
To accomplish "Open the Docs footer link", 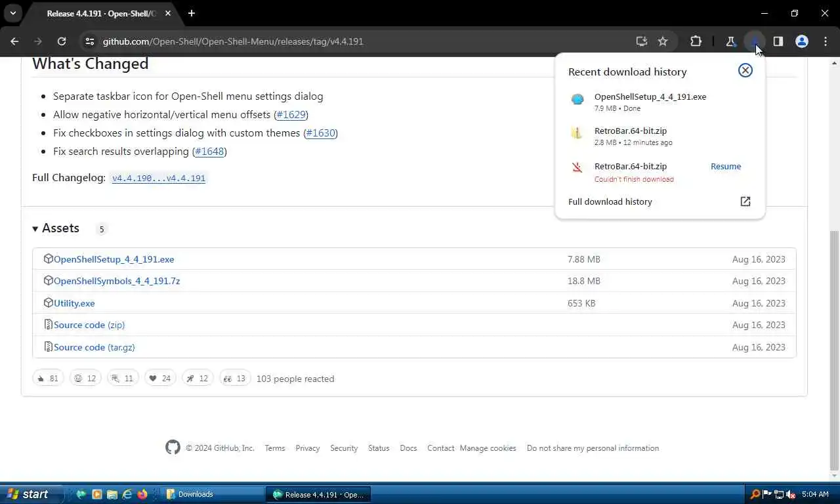I will (x=408, y=448).
